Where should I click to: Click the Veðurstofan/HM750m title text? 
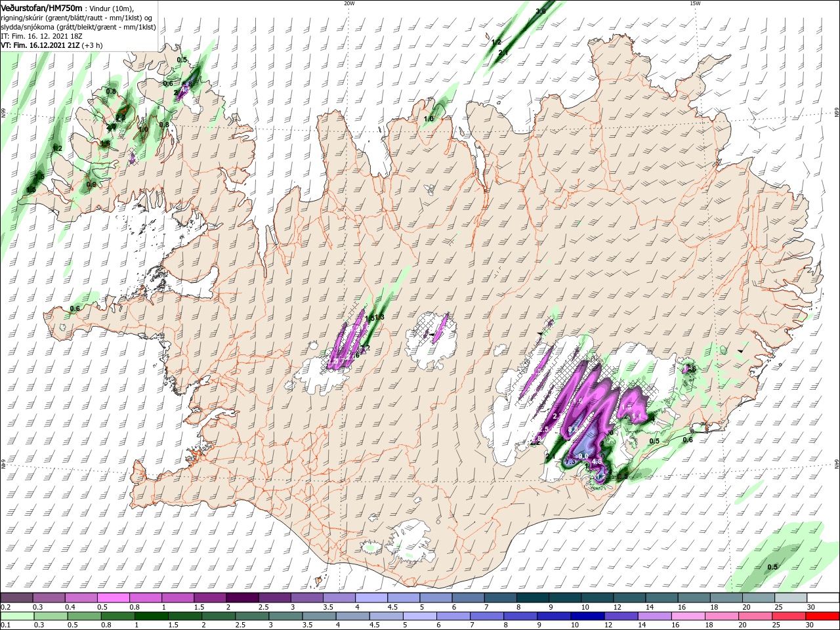(41, 7)
